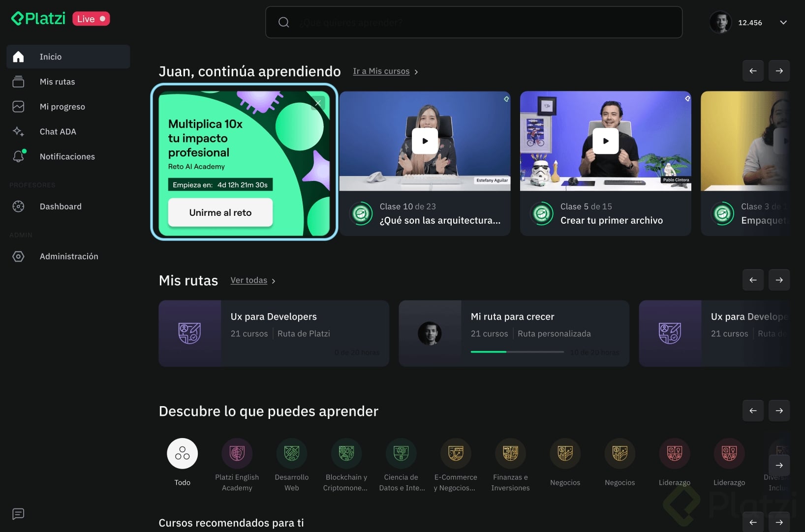Open ¿Qué son las arquitectura... class title
This screenshot has width=805, height=532.
[440, 220]
